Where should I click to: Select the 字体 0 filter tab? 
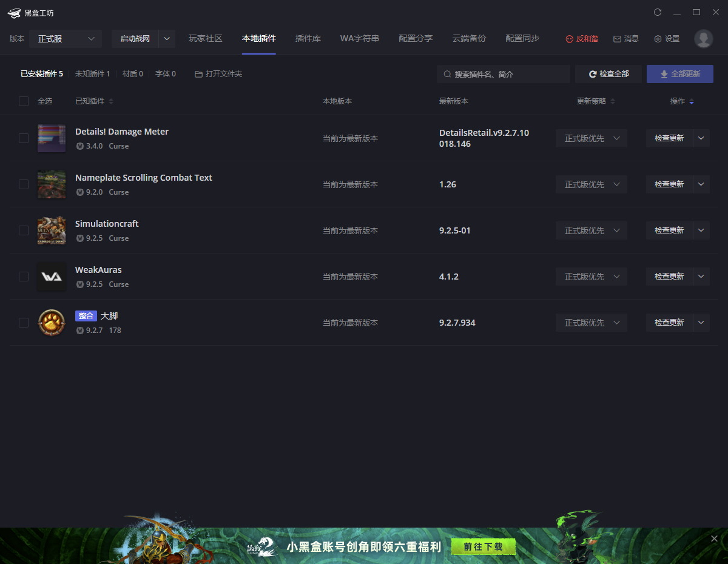(166, 74)
